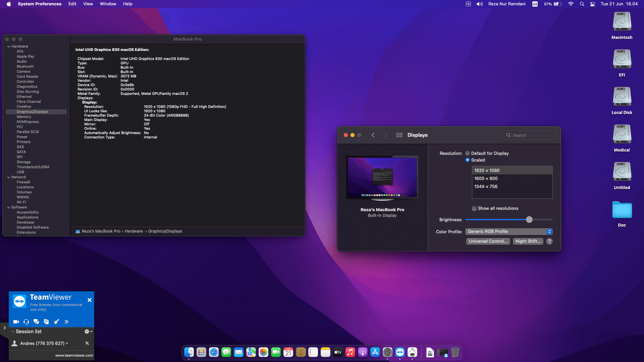Open Safari from the Dock
Viewport: 644px width, 362px height.
point(214,352)
